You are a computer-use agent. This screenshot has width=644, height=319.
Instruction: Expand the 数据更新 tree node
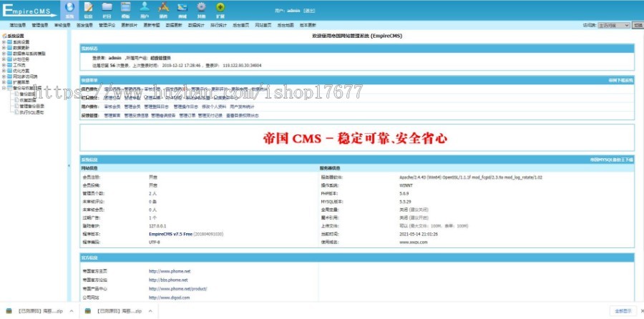click(4, 48)
